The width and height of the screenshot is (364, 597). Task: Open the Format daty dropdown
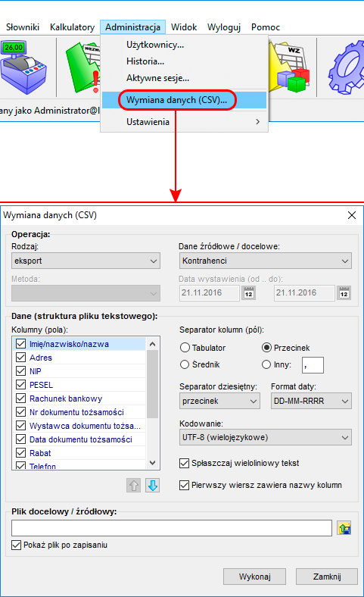311,401
